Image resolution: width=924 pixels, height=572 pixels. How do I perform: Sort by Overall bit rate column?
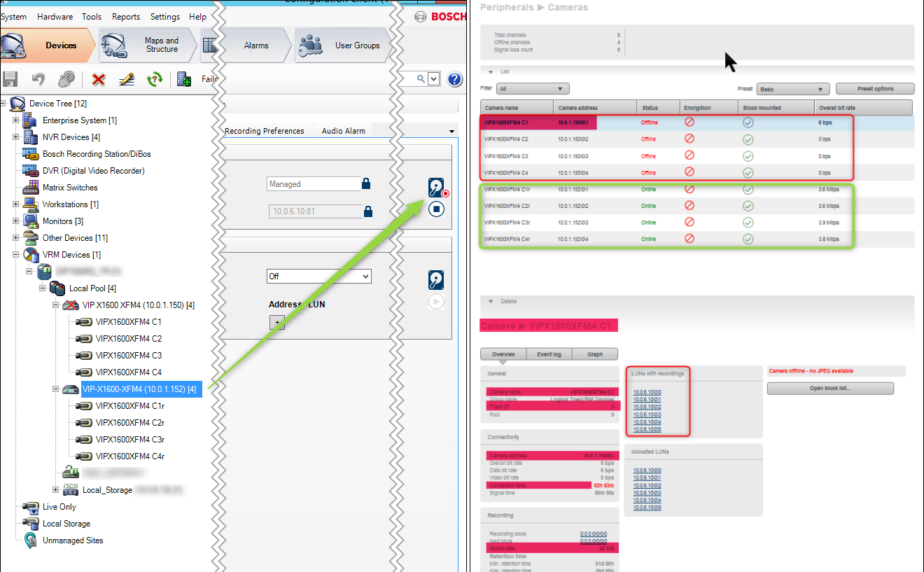coord(864,108)
